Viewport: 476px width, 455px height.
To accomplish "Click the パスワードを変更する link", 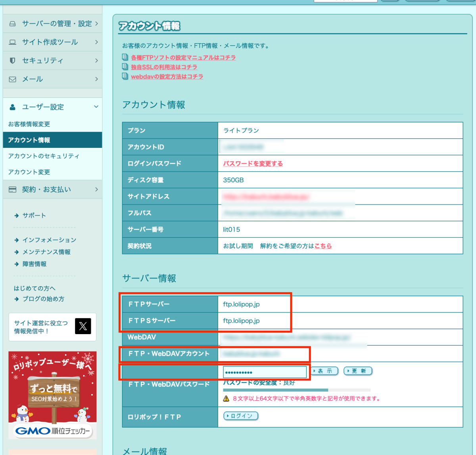I will coord(253,164).
